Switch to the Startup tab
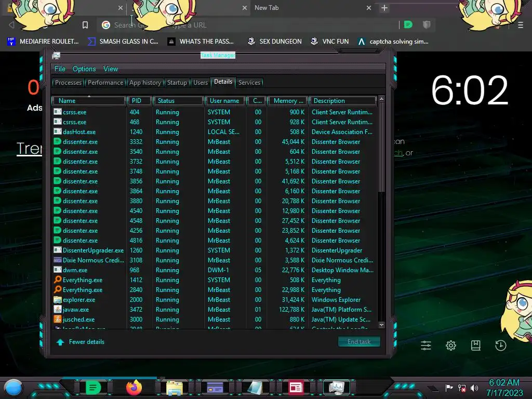Viewport: 532px width, 399px height. coord(177,83)
